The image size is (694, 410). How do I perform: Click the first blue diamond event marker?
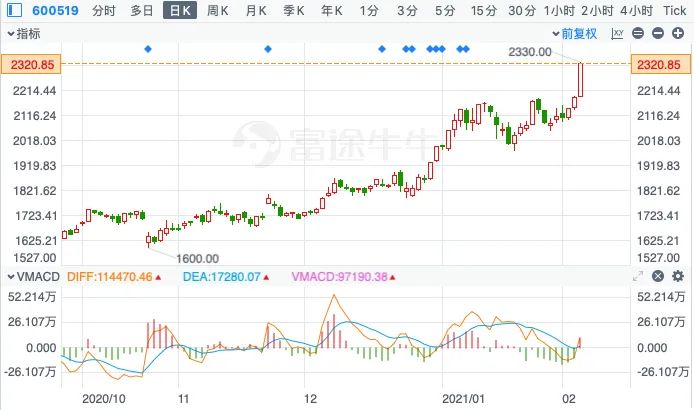pos(148,49)
